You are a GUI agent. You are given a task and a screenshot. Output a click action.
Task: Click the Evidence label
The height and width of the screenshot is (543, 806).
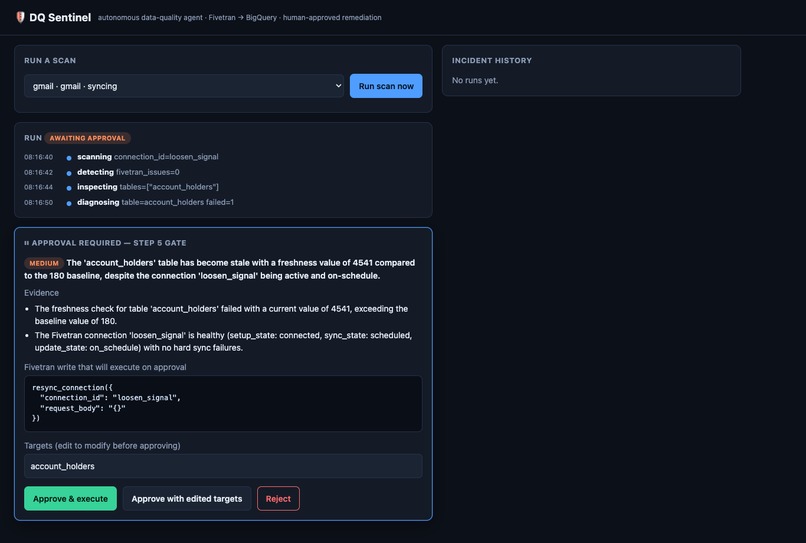coord(41,293)
